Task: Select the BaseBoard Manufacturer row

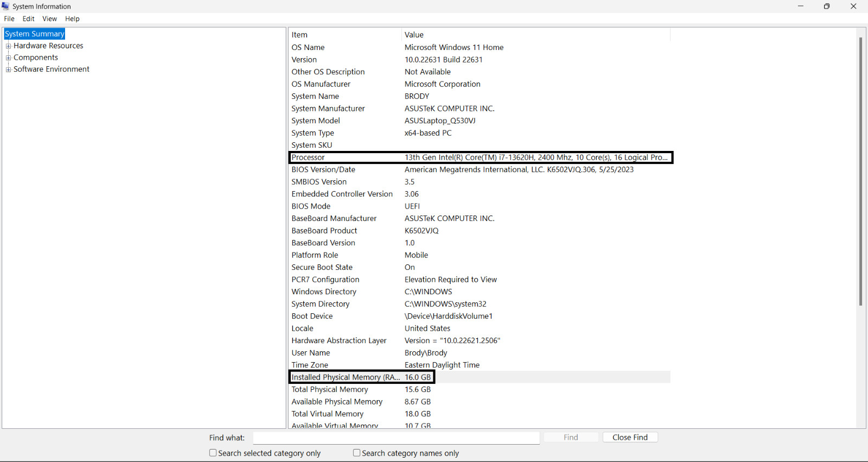Action: click(x=480, y=218)
